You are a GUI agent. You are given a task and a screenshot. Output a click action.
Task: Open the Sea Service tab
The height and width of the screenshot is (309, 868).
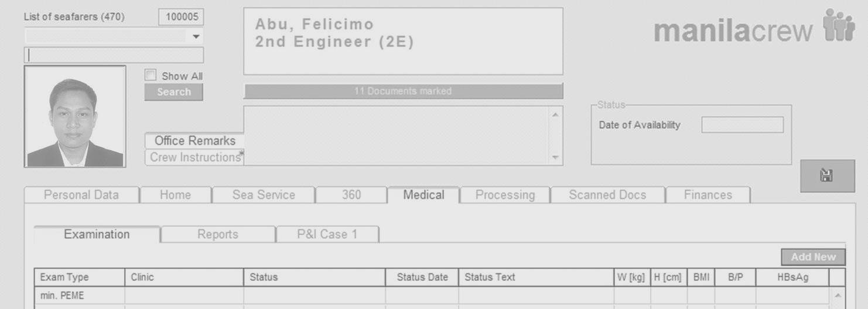264,195
